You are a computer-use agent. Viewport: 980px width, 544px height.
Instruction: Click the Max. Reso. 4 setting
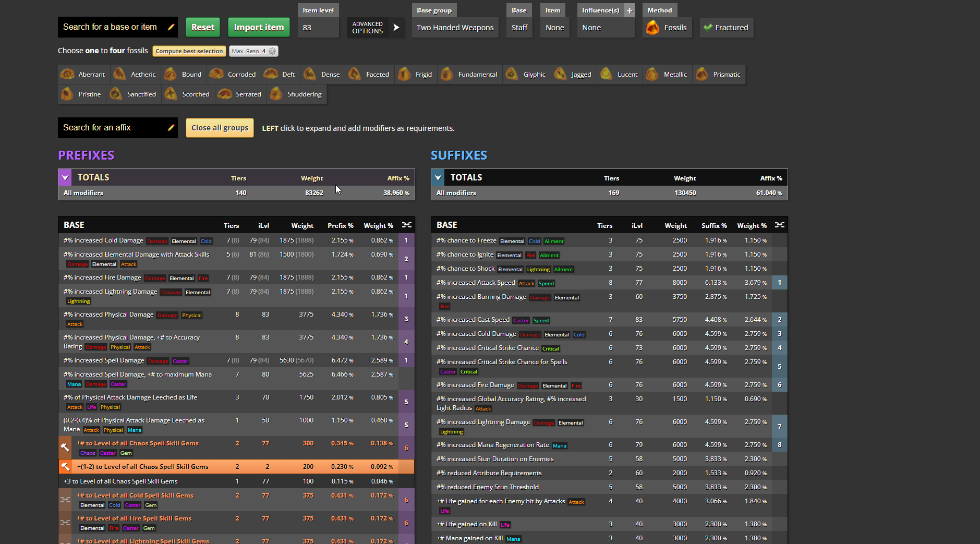[x=253, y=51]
